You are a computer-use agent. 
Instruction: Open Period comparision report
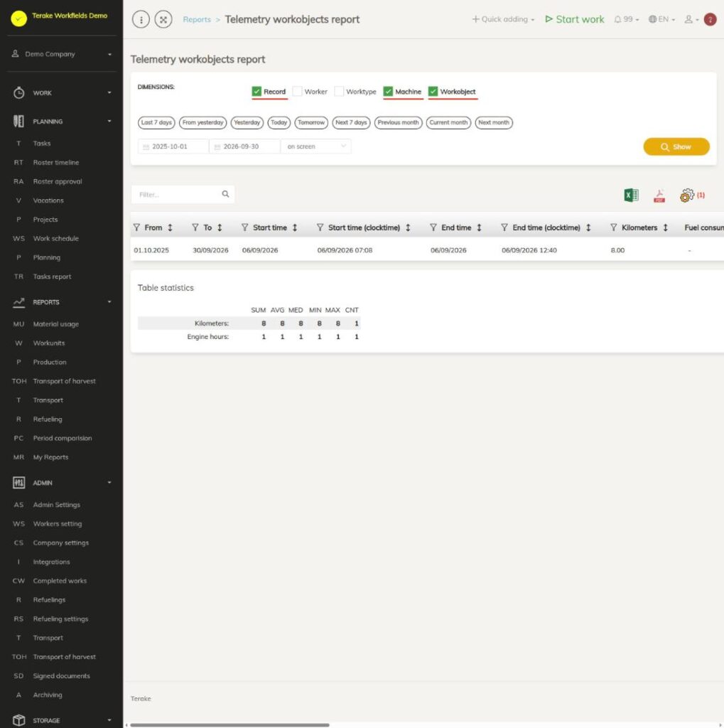pyautogui.click(x=63, y=438)
